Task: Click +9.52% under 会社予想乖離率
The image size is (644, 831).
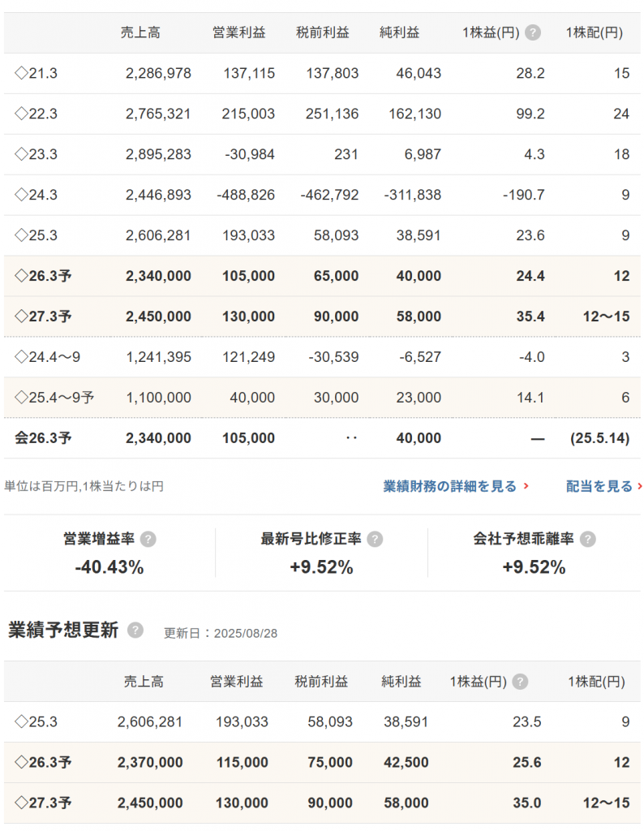Action: (x=534, y=567)
